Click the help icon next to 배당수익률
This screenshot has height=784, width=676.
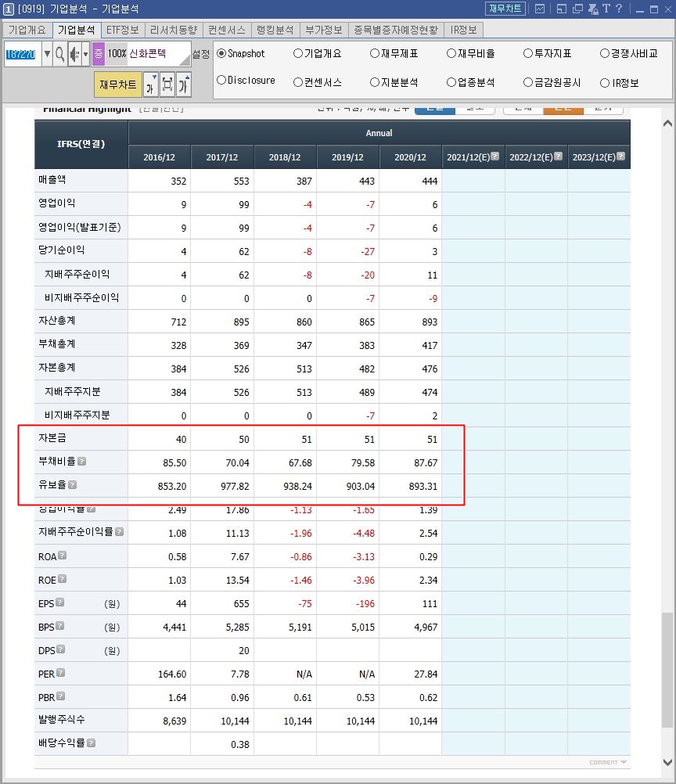click(91, 743)
